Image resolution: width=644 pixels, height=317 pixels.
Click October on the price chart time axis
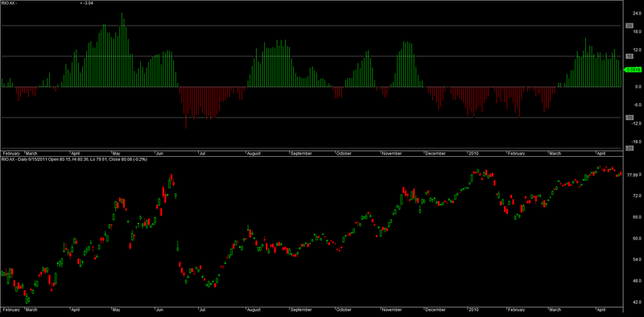pyautogui.click(x=345, y=309)
